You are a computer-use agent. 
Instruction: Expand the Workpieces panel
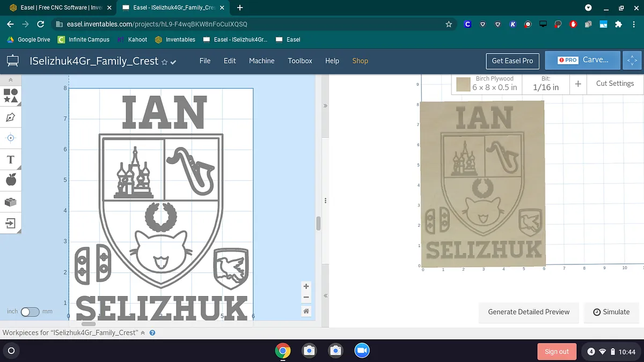[143, 333]
